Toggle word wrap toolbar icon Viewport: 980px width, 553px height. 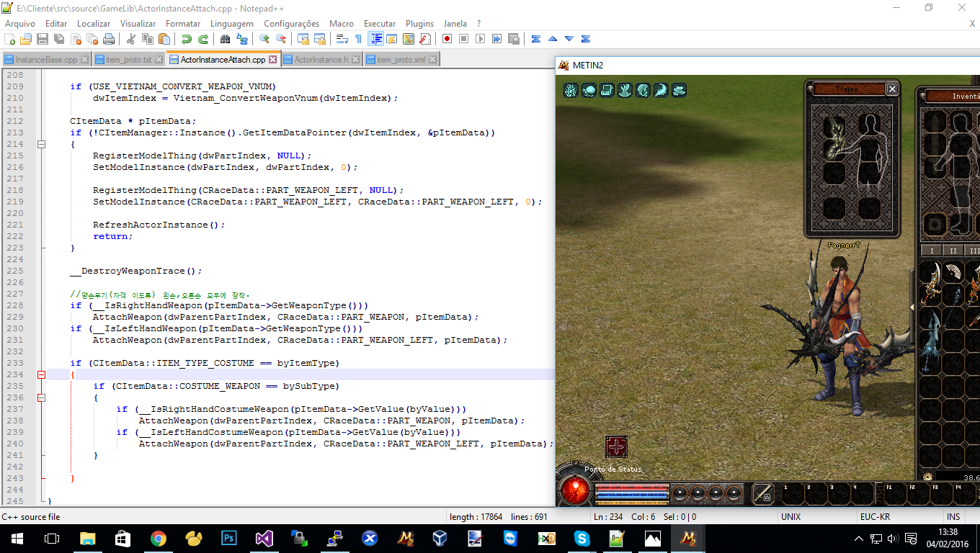click(x=342, y=39)
